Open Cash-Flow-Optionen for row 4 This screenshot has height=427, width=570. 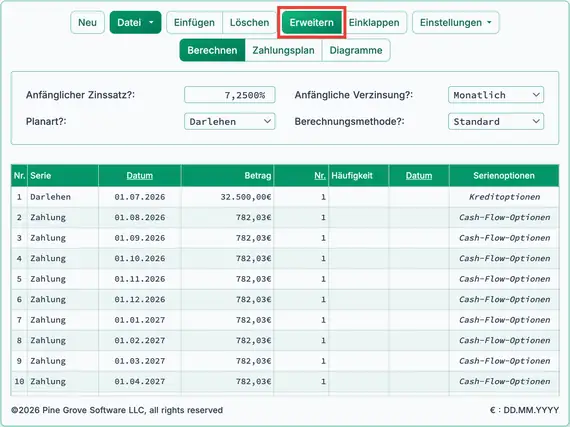[x=504, y=258]
